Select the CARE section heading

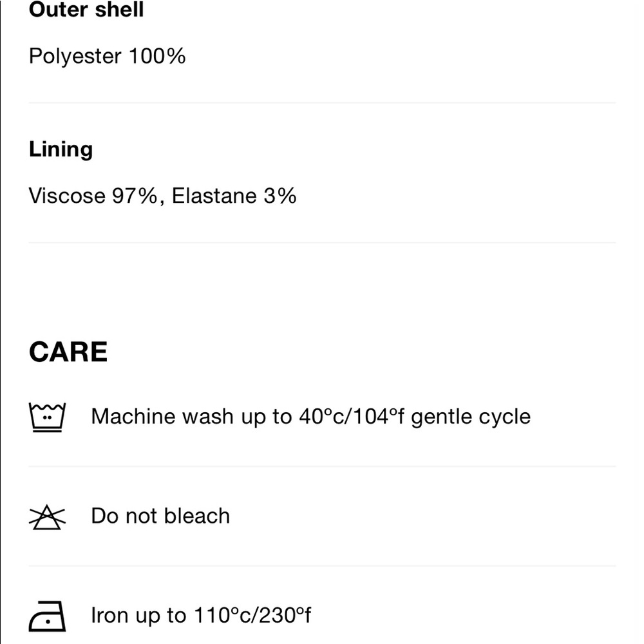[x=68, y=352]
